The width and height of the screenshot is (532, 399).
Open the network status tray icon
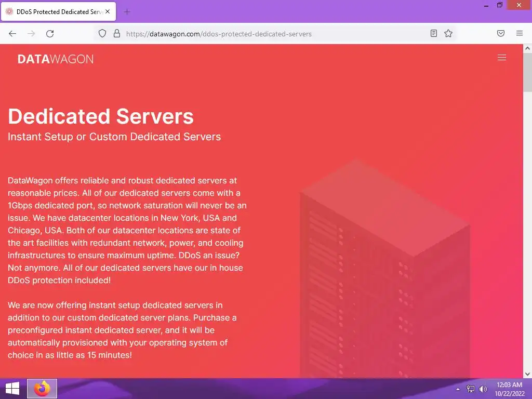470,389
